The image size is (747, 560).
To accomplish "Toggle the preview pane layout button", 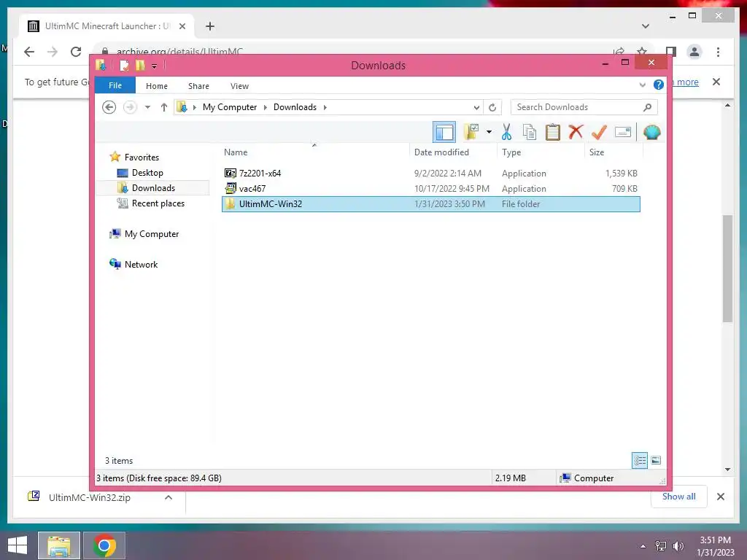I will click(444, 132).
